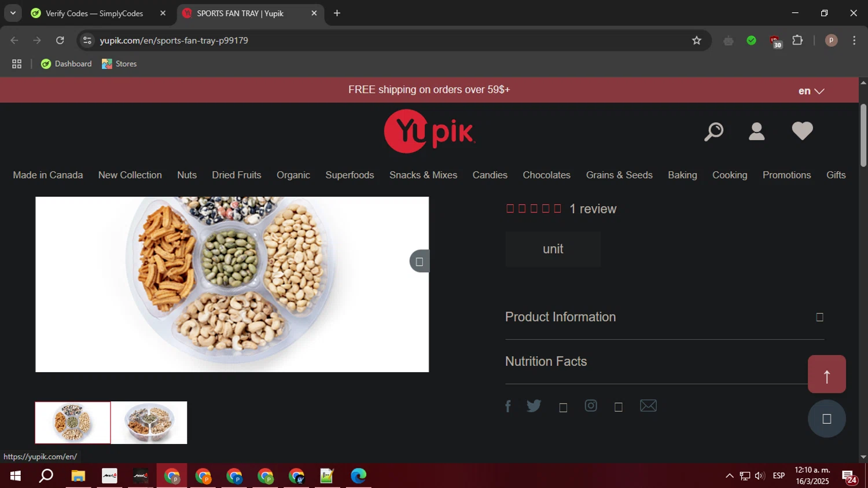Click the red extension with 30 badge
Viewport: 868px width, 488px height.
point(775,41)
